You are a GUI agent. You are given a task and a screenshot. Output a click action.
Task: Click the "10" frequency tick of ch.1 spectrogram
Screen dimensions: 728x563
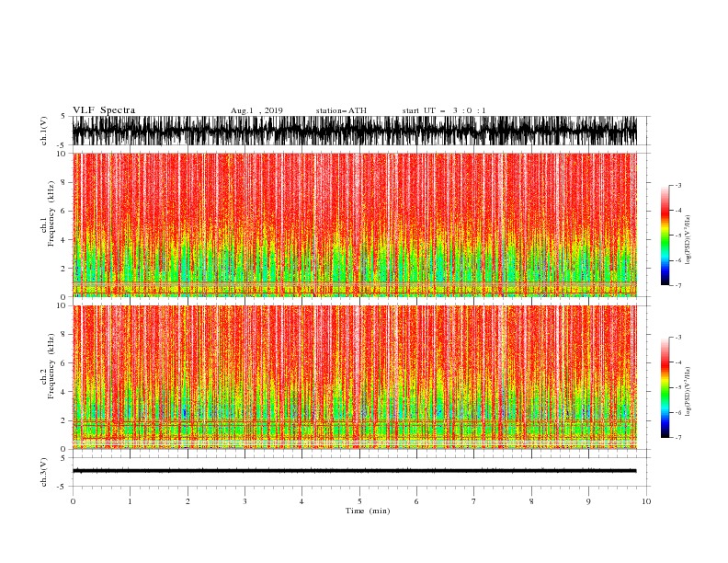[62, 154]
